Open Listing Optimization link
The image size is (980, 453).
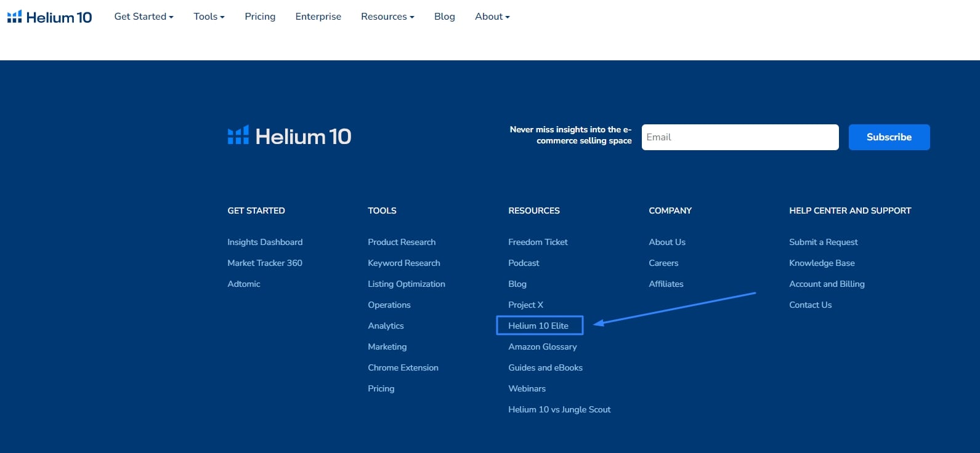click(407, 284)
